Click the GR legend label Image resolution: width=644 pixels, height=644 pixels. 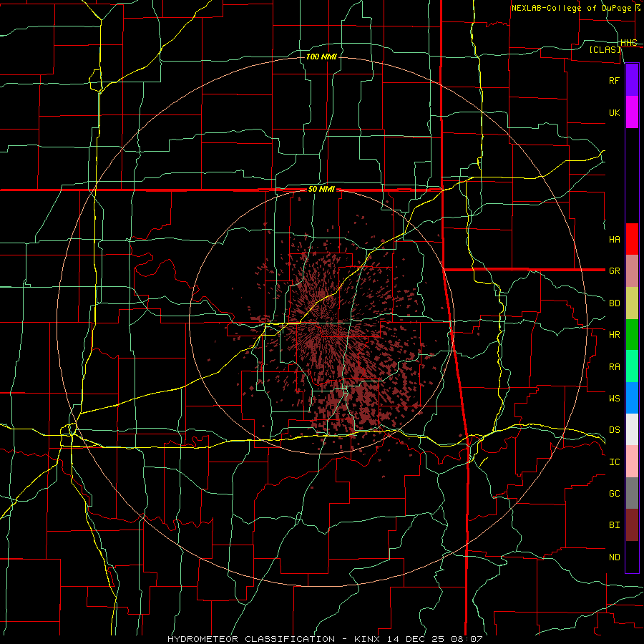[614, 271]
